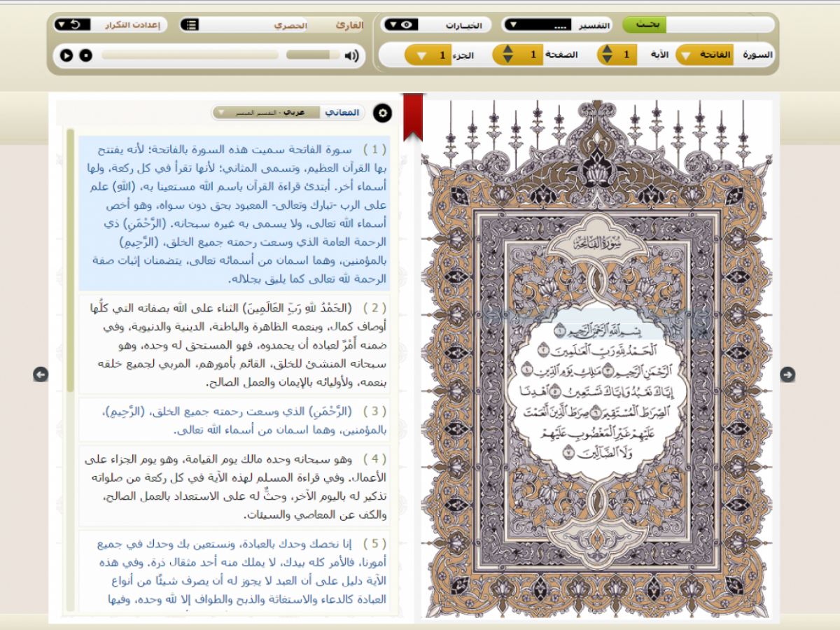Image resolution: width=840 pixels, height=630 pixels.
Task: Expand the Surah الفاتحة dropdown
Action: (x=686, y=55)
